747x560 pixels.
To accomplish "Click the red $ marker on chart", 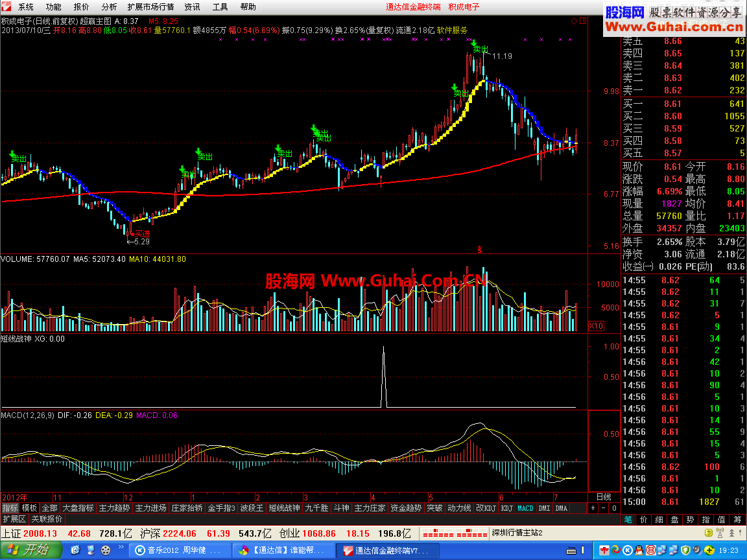I will pyautogui.click(x=480, y=250).
